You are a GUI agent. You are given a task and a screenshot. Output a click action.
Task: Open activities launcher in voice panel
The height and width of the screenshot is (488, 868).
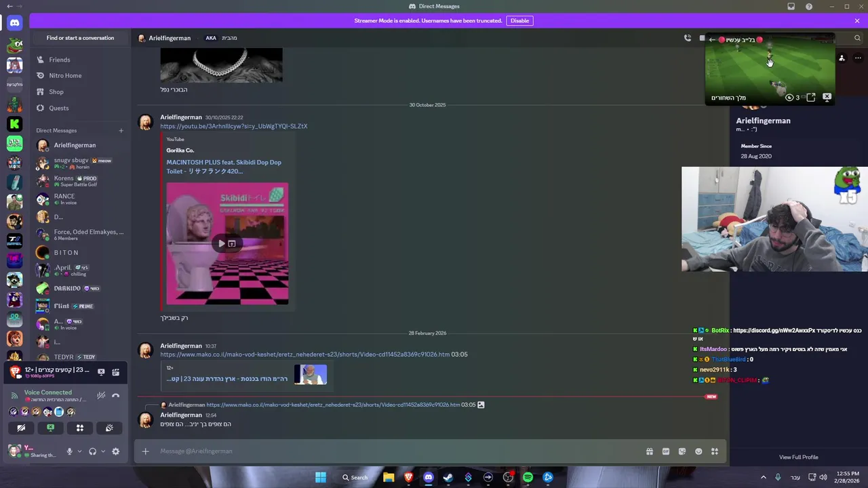pos(80,428)
